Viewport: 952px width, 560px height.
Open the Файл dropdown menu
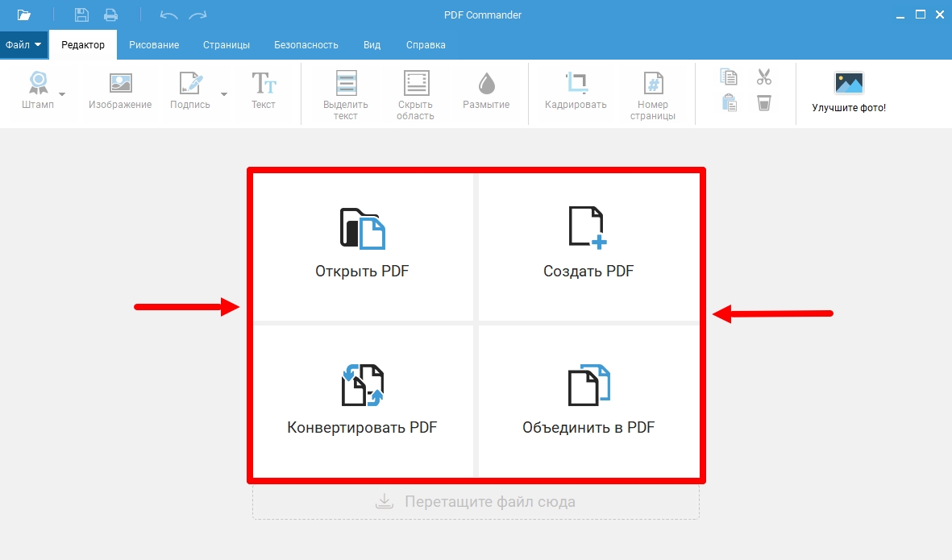(23, 45)
